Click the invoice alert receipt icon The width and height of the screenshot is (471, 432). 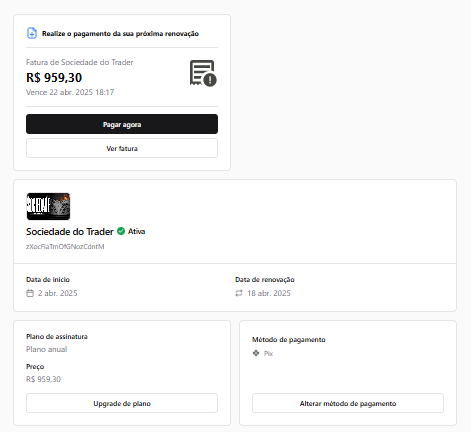click(203, 73)
